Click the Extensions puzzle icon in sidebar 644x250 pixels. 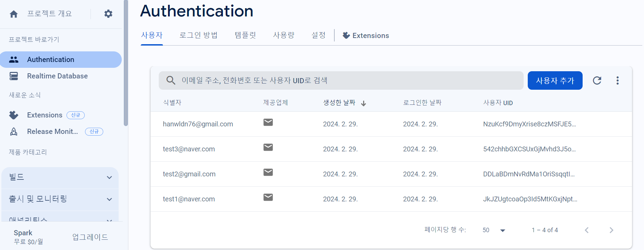[x=14, y=115]
